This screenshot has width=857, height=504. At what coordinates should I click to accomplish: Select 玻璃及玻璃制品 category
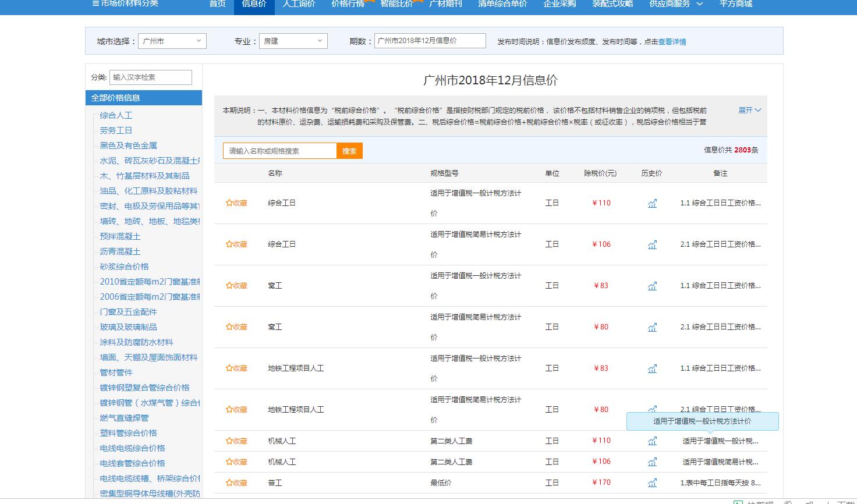pos(128,327)
